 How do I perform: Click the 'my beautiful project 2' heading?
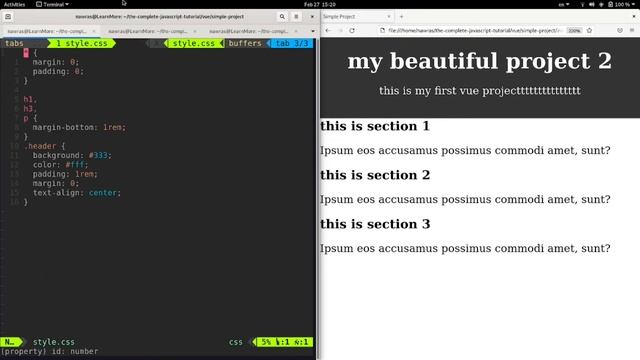(x=480, y=61)
